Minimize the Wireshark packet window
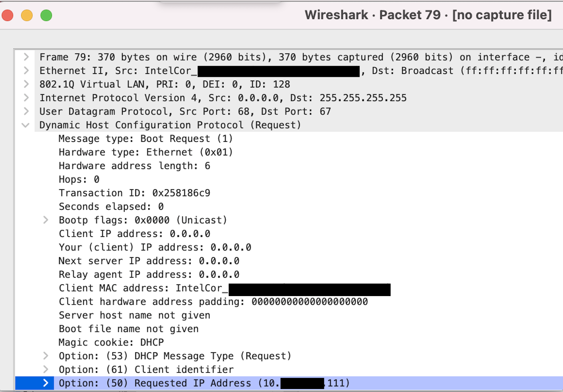 tap(27, 15)
